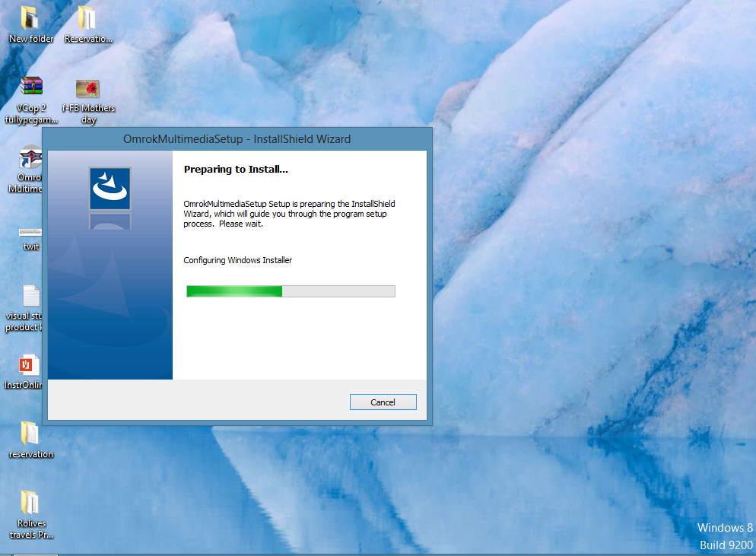The height and width of the screenshot is (556, 756).
Task: Select the f-FB Mothers day image icon
Action: pyautogui.click(x=88, y=101)
